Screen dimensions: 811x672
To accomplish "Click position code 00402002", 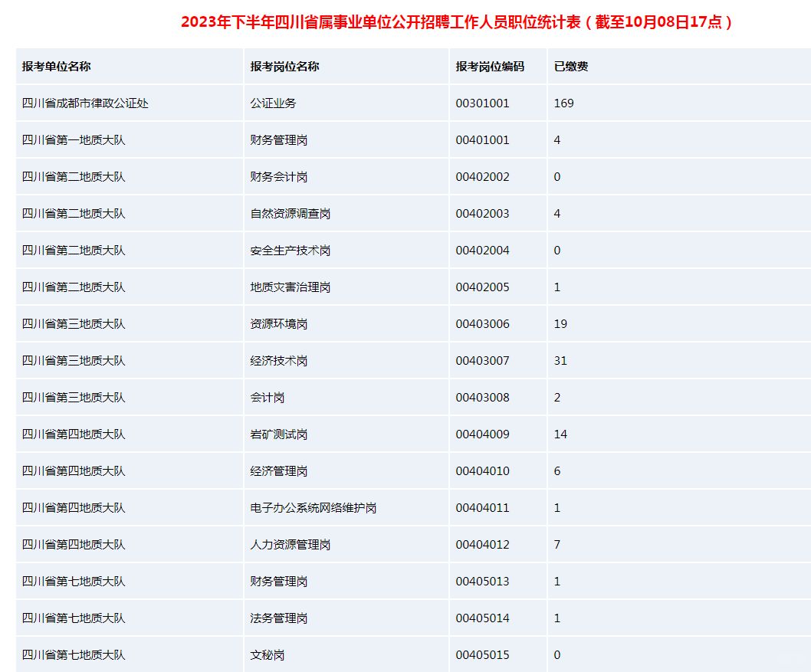I will (482, 176).
